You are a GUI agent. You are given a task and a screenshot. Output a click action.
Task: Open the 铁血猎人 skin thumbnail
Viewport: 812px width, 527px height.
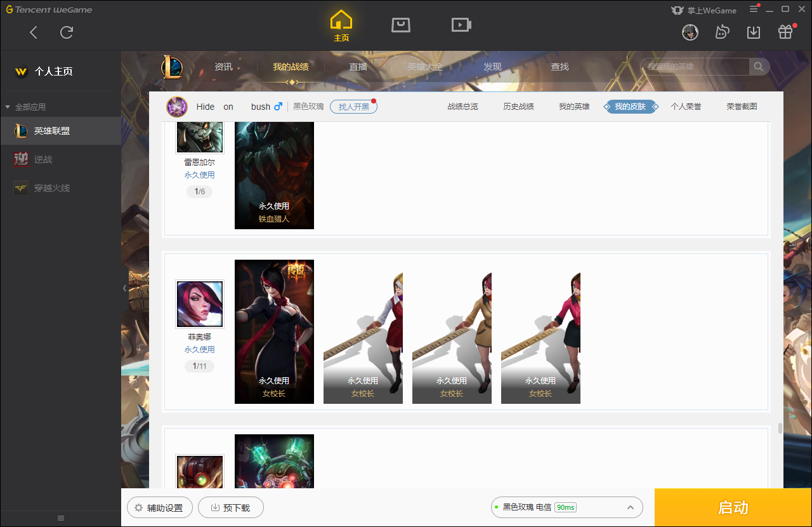coord(274,175)
